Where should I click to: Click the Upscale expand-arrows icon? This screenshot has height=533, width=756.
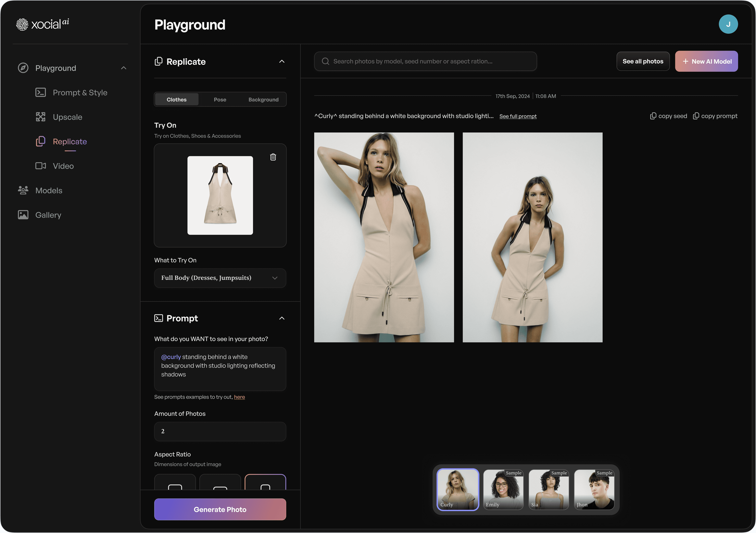(41, 117)
